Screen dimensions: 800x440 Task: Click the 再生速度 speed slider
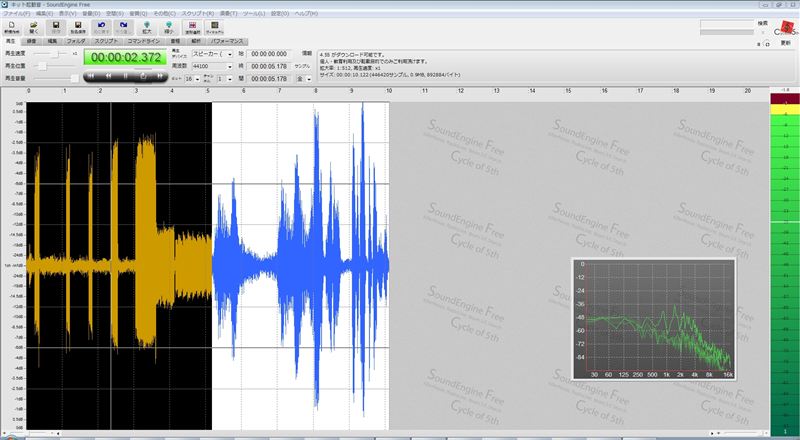[51, 54]
